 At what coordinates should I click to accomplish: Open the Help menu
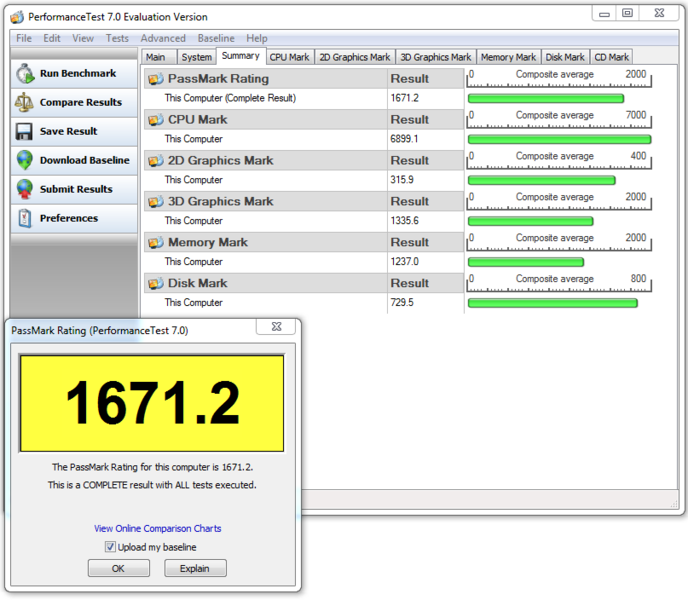(x=257, y=38)
